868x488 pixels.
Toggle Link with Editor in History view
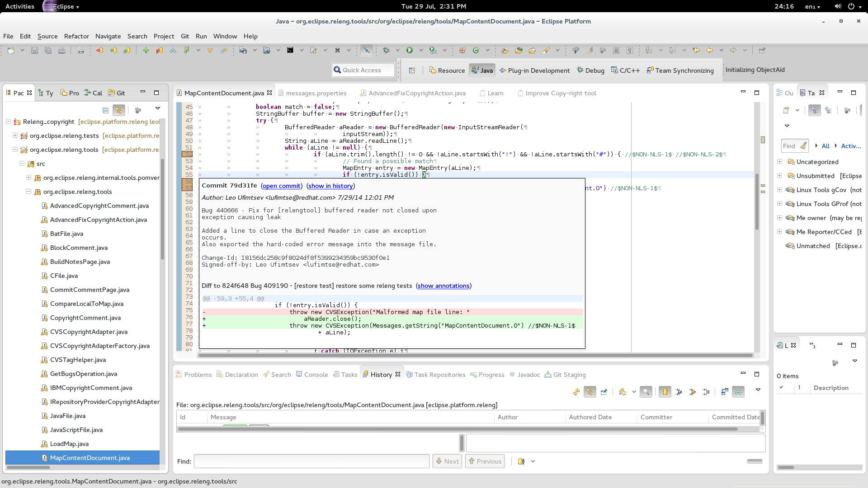[x=590, y=392]
